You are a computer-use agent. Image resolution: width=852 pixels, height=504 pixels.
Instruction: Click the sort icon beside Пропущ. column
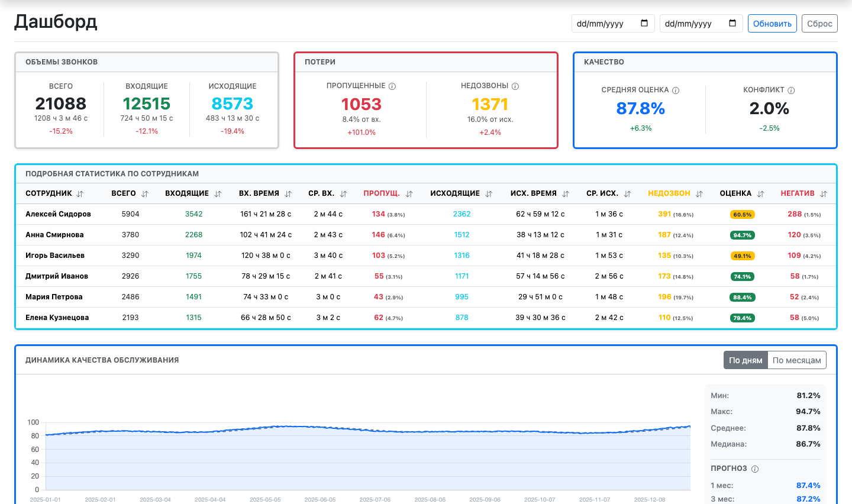(x=409, y=194)
